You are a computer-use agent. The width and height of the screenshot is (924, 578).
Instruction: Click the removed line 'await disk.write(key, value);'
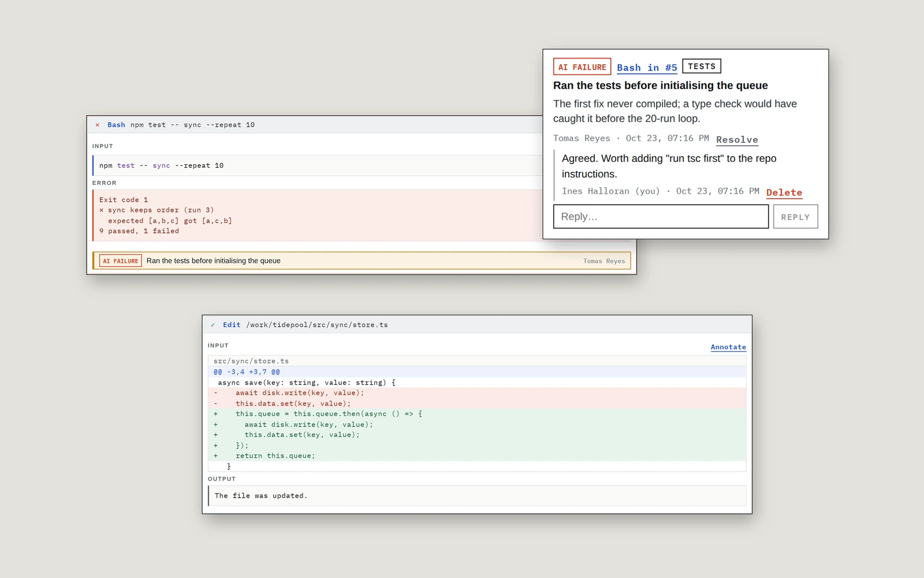tap(477, 393)
